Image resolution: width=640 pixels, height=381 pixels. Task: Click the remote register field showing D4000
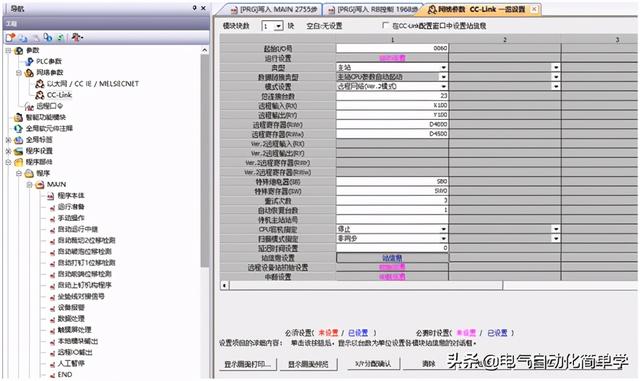click(392, 125)
